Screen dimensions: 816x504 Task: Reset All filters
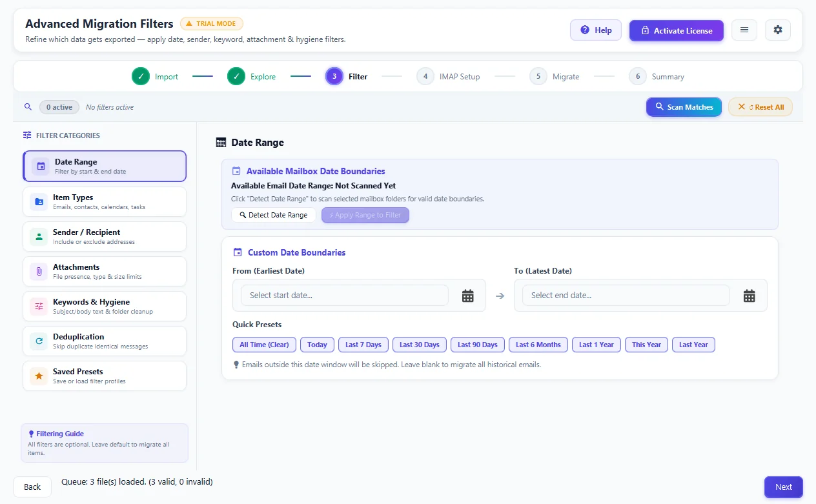pos(760,107)
